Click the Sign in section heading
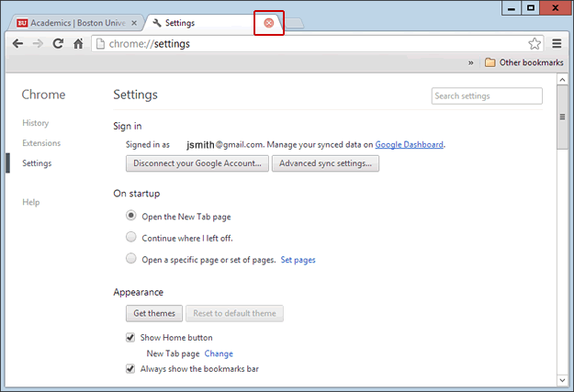This screenshot has width=574, height=392. 128,127
